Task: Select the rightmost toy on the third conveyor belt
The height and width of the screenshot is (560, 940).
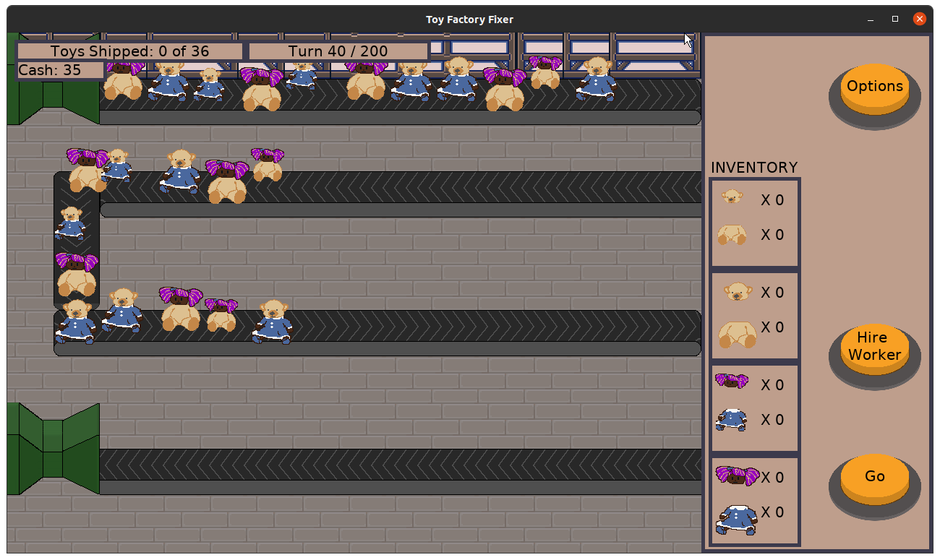Action: click(273, 321)
